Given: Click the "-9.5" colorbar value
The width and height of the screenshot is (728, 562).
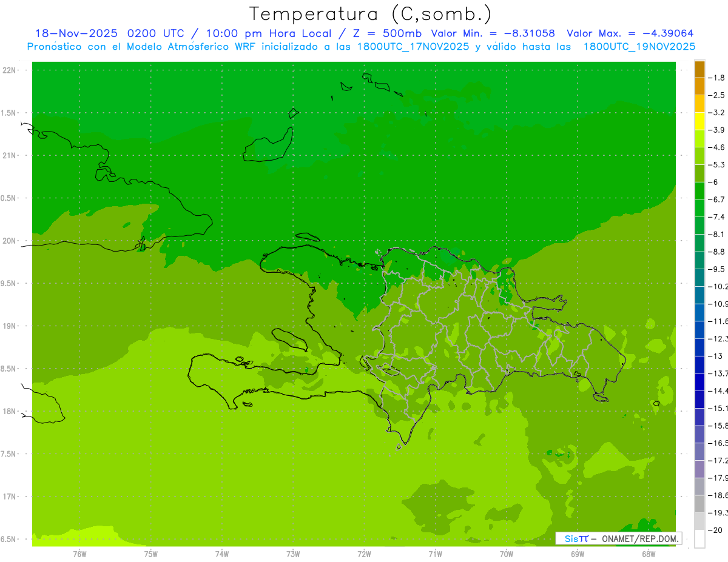Looking at the screenshot, I should (716, 269).
